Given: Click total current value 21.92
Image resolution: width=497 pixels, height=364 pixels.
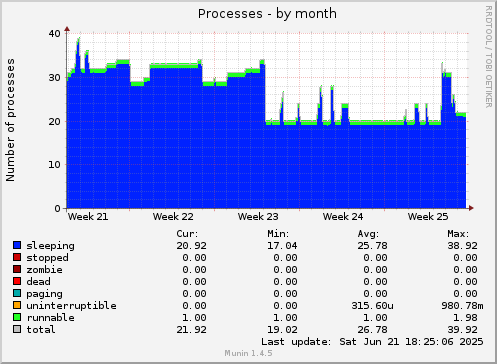Looking at the screenshot, I should 192,330.
